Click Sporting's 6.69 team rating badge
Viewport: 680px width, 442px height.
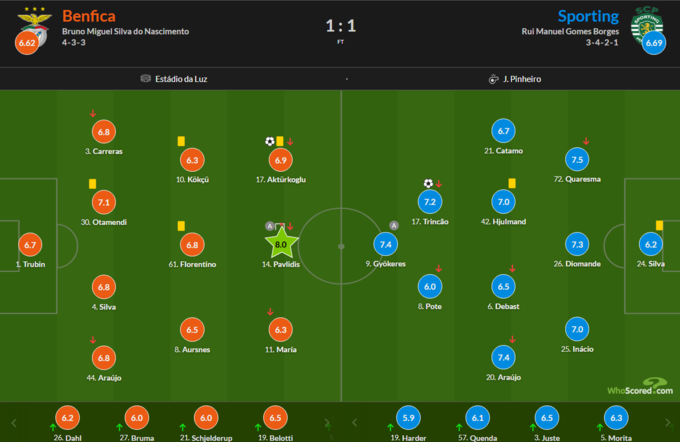(x=655, y=43)
